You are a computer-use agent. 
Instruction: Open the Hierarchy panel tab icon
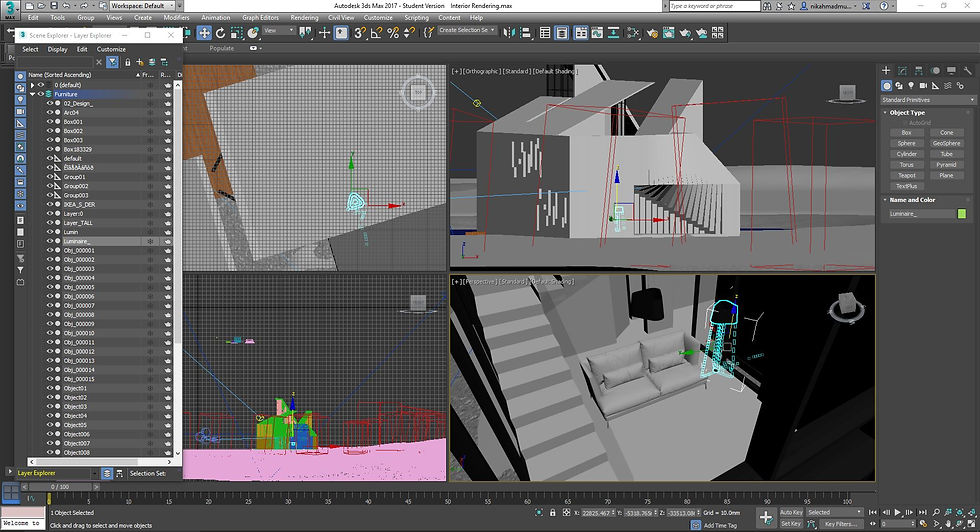[x=919, y=71]
